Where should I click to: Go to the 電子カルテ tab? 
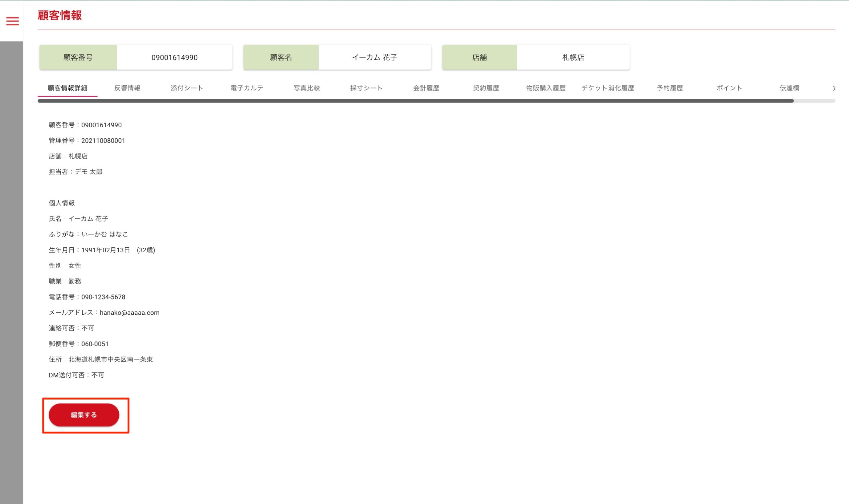(247, 88)
